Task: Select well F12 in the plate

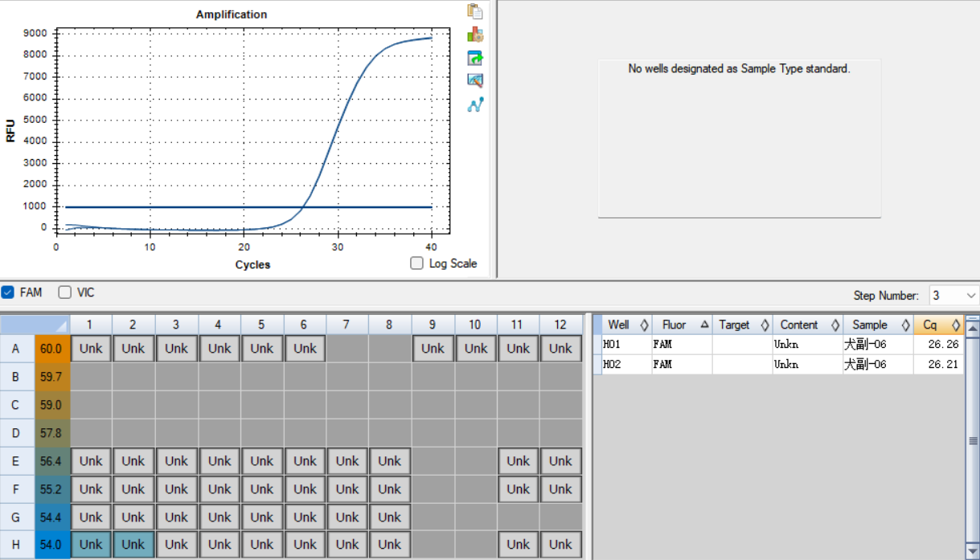Action: [x=560, y=489]
